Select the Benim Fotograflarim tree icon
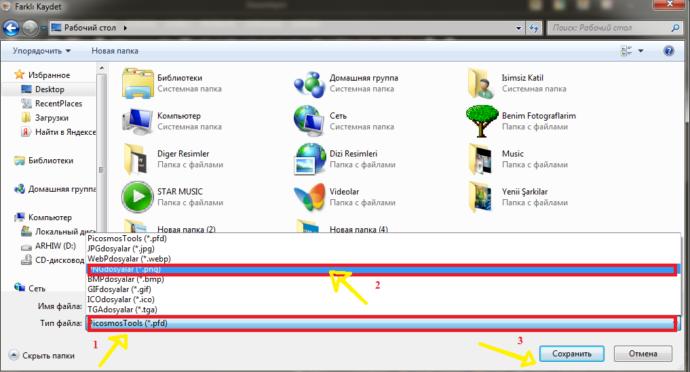690x372 pixels. pos(482,121)
